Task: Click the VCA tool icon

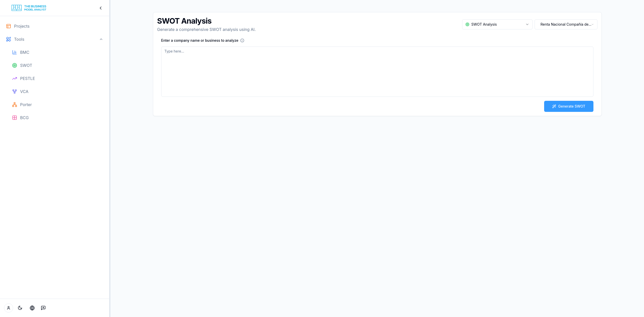Action: [15, 92]
